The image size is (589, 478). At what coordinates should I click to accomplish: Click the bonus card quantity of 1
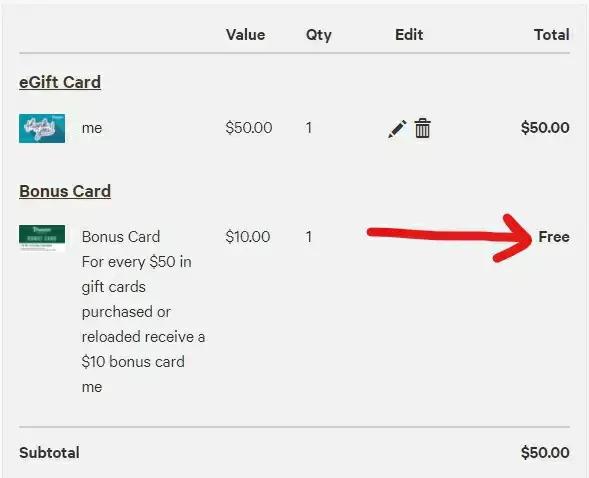tap(309, 237)
